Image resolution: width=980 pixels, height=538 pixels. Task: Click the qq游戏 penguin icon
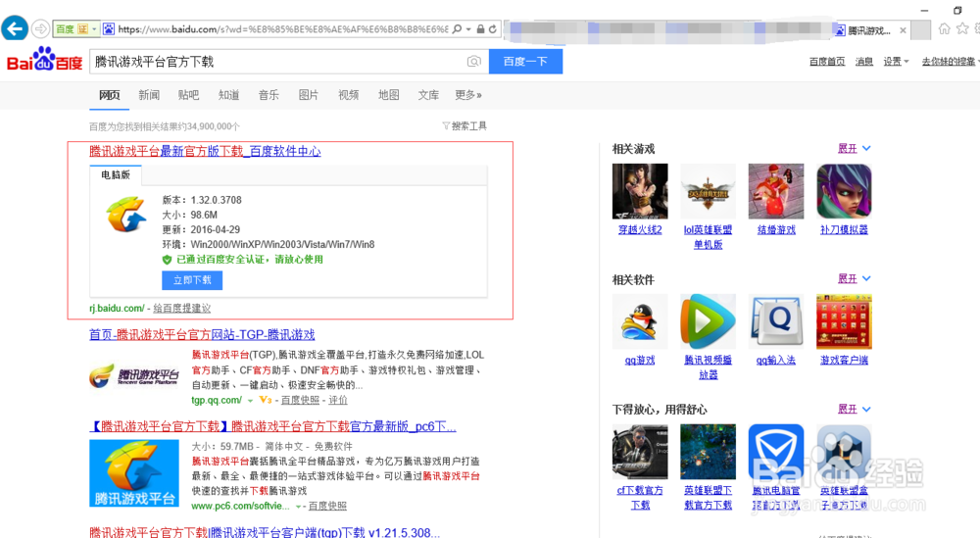(639, 321)
